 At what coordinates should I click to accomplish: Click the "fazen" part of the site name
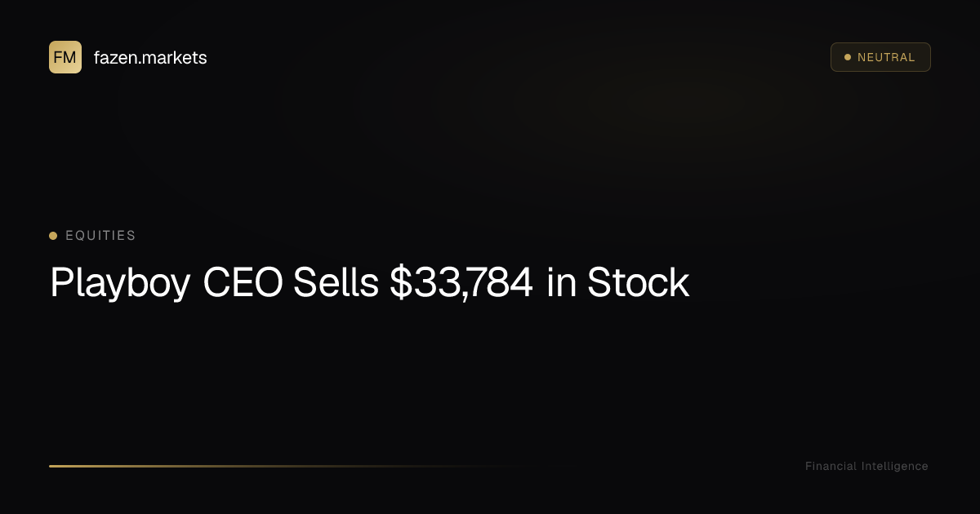click(115, 57)
